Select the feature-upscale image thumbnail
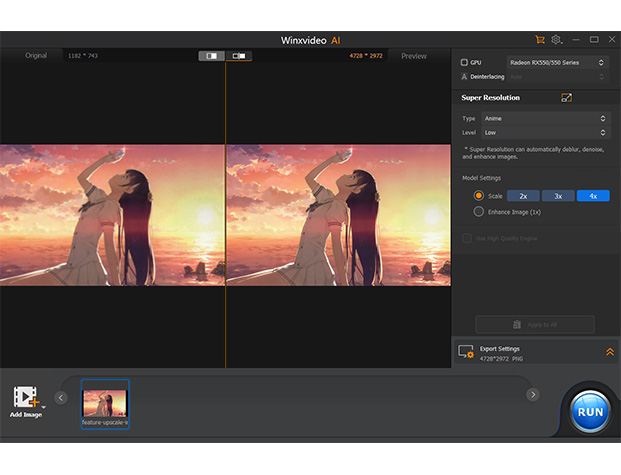 (x=105, y=404)
